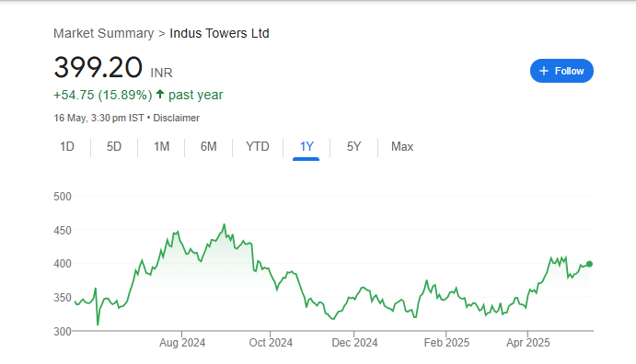Click the Dec 2024 axis label
The width and height of the screenshot is (636, 364).
coord(354,343)
